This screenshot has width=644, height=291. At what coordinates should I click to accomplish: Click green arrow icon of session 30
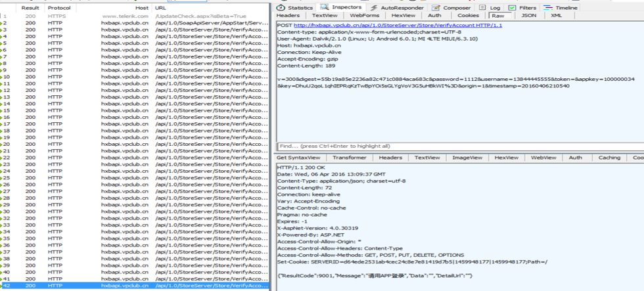[x=1, y=212]
